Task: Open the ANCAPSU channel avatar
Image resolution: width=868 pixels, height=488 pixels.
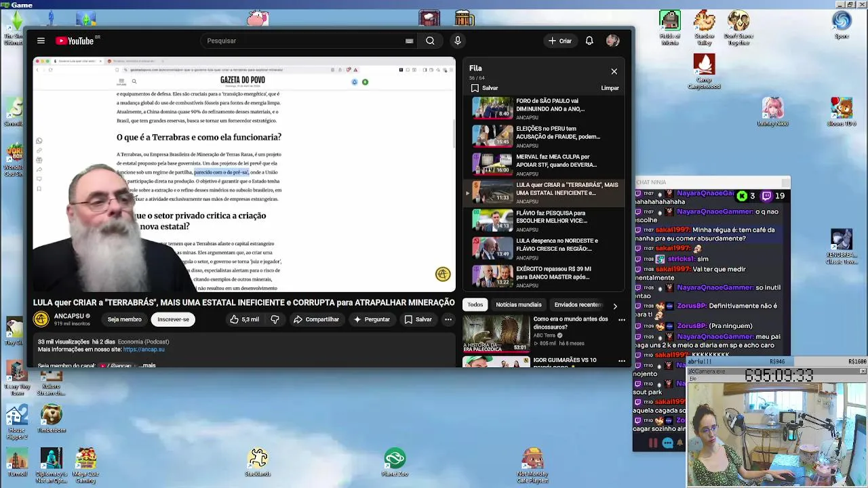Action: pyautogui.click(x=41, y=319)
